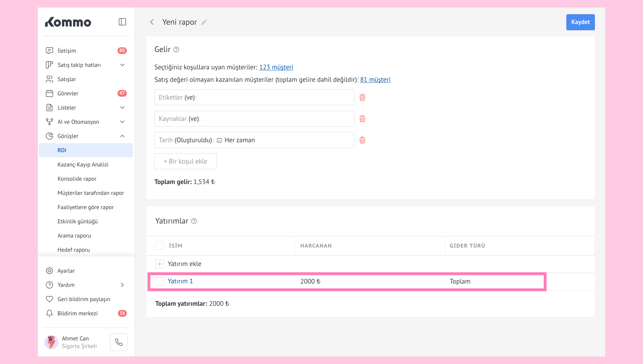The image size is (643, 364).
Task: Expand the Listeler submenu chevron
Action: pyautogui.click(x=122, y=108)
